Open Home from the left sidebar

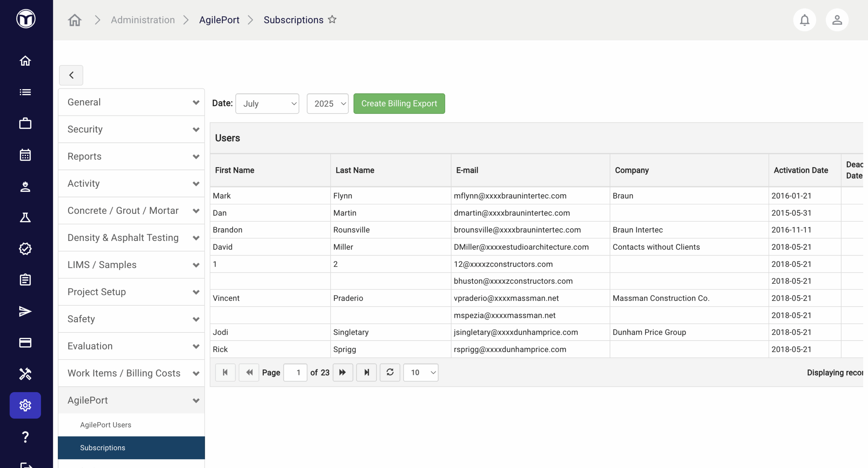25,61
